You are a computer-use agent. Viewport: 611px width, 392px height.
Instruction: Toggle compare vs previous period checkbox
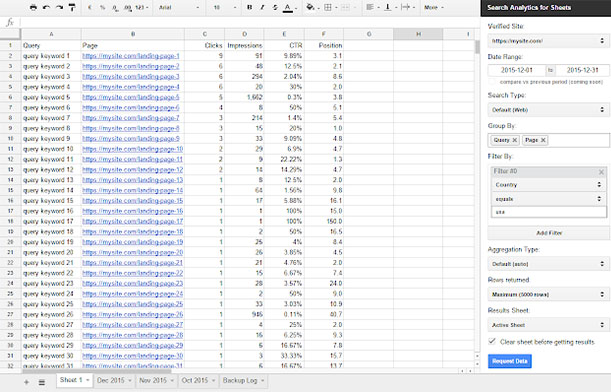point(492,82)
